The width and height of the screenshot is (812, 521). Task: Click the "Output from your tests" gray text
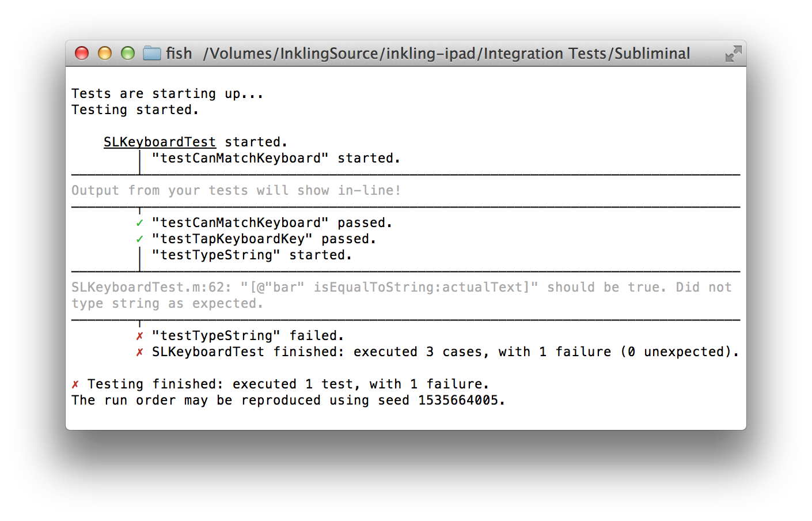pyautogui.click(x=236, y=191)
